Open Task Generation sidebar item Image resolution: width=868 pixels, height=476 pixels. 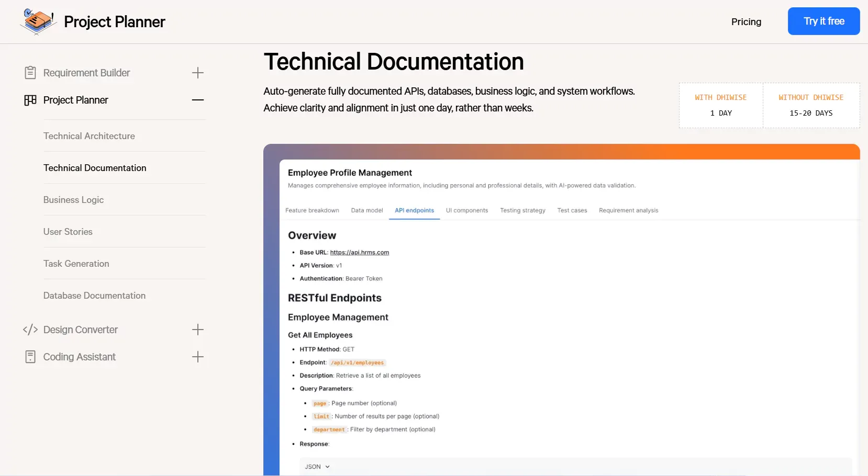pos(76,264)
